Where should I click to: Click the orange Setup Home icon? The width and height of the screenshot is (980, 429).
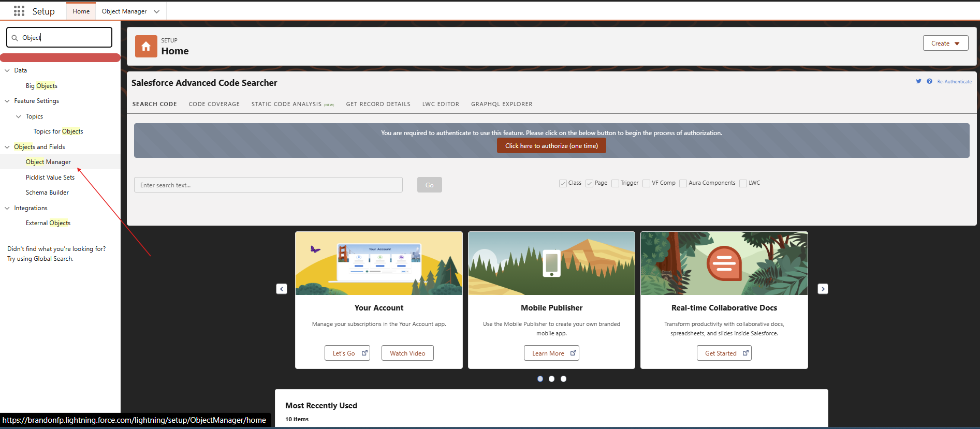(x=146, y=47)
